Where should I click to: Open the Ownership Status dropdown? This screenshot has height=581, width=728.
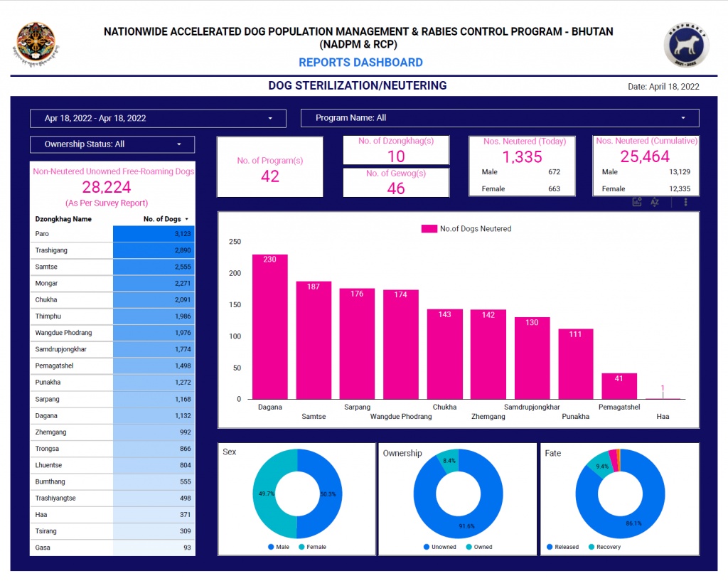pyautogui.click(x=112, y=144)
